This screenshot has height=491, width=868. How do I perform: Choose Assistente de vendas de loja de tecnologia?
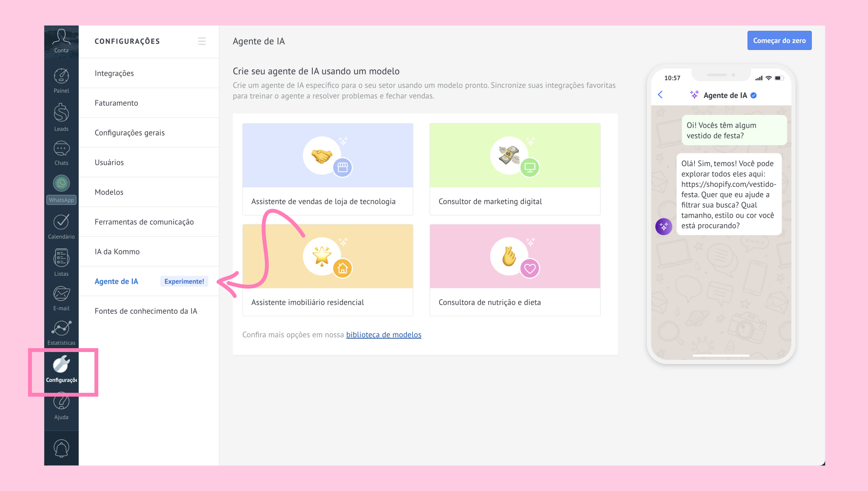pyautogui.click(x=328, y=169)
